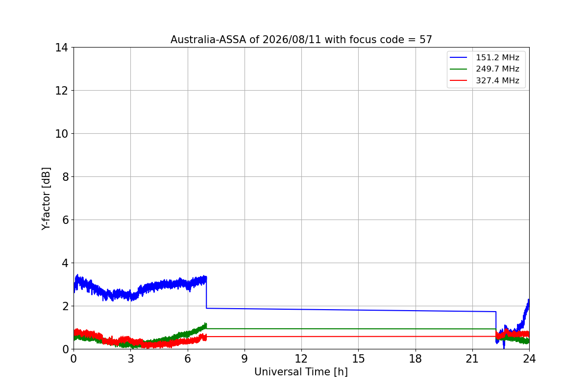
Task: Click the x-axis tick label 21
Action: pyautogui.click(x=472, y=359)
